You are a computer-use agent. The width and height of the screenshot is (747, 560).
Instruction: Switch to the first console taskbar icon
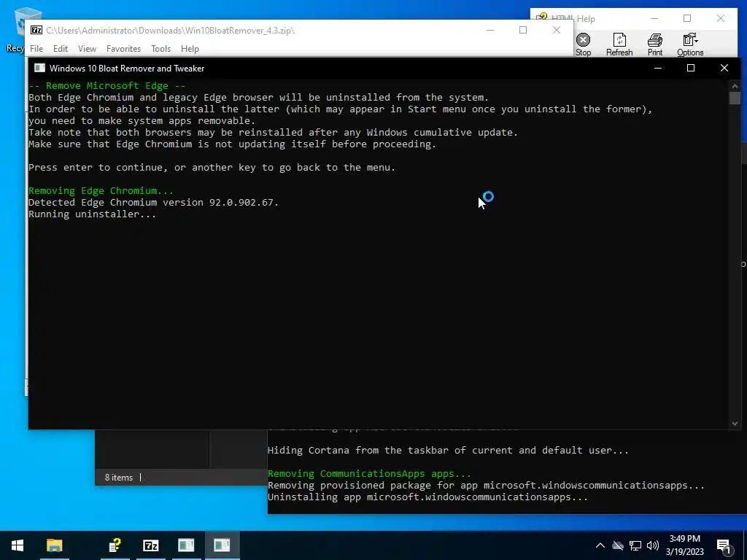pyautogui.click(x=186, y=545)
